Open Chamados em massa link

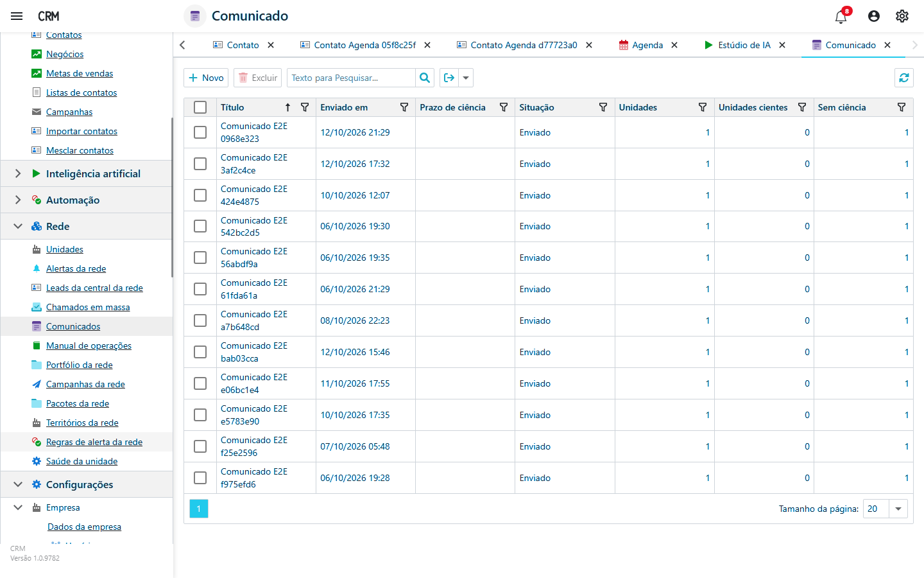88,307
